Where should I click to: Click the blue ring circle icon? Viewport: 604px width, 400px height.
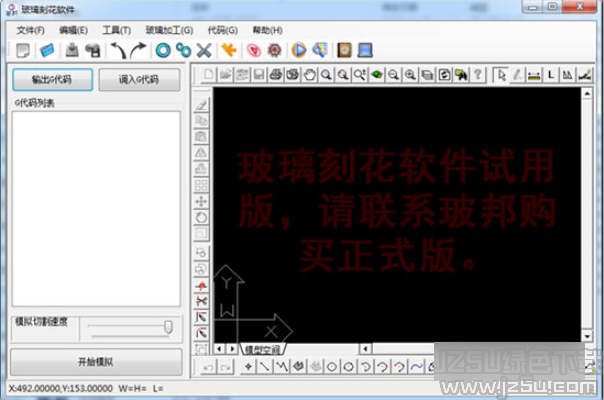(163, 50)
